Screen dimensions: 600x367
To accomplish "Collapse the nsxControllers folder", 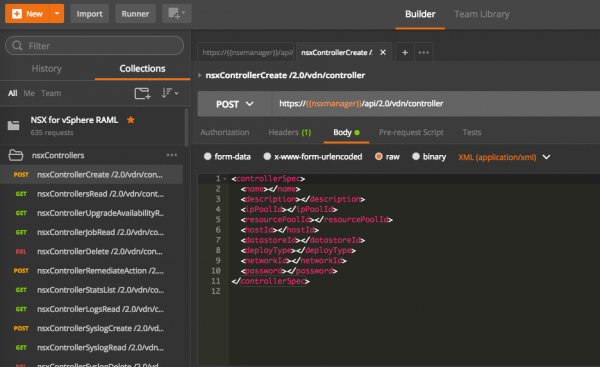I will click(x=16, y=155).
